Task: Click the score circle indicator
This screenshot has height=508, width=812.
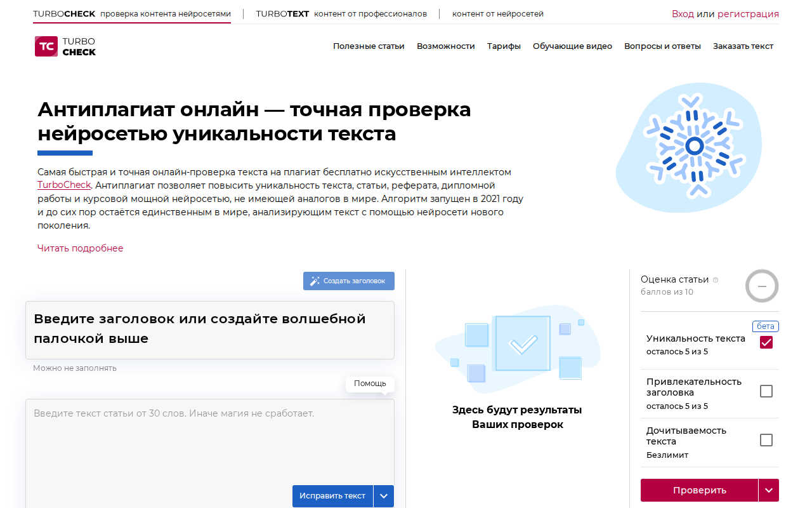Action: coord(762,286)
